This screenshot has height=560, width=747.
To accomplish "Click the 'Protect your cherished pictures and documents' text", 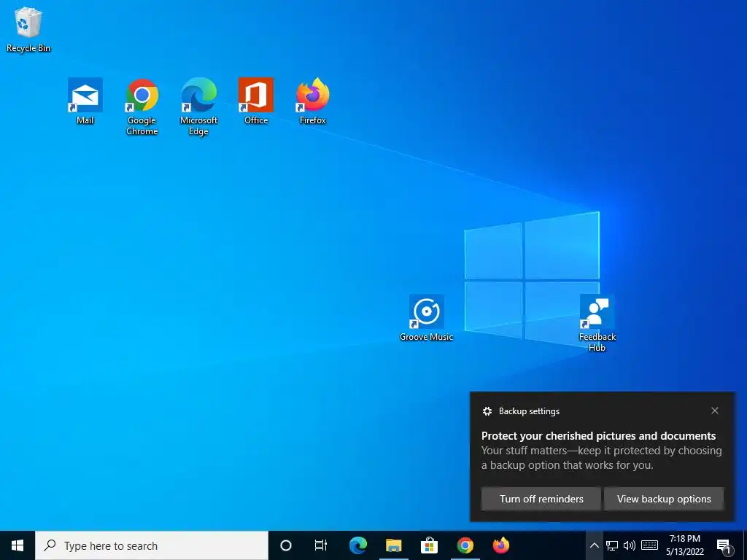I will tap(598, 436).
